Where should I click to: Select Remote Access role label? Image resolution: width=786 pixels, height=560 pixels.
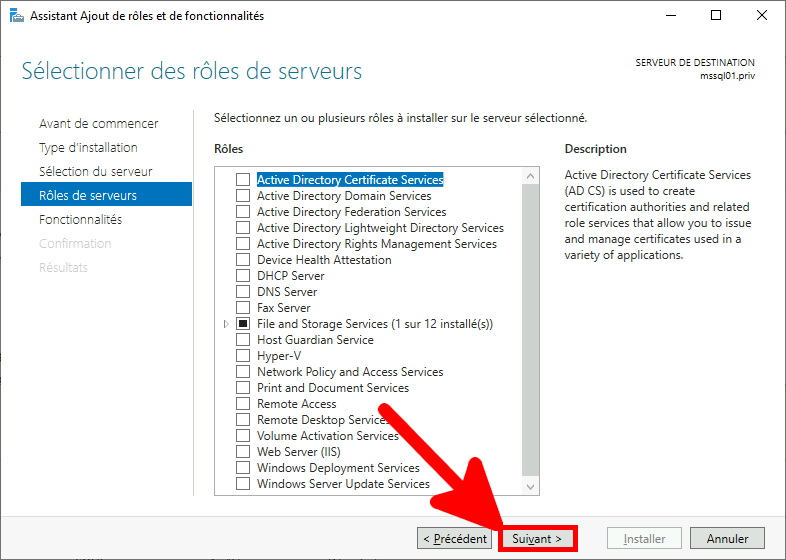pos(297,404)
